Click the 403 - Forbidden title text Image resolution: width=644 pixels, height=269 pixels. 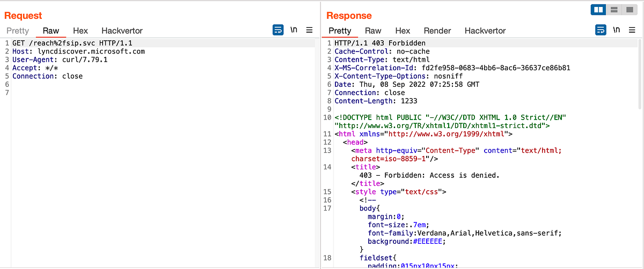tap(429, 175)
